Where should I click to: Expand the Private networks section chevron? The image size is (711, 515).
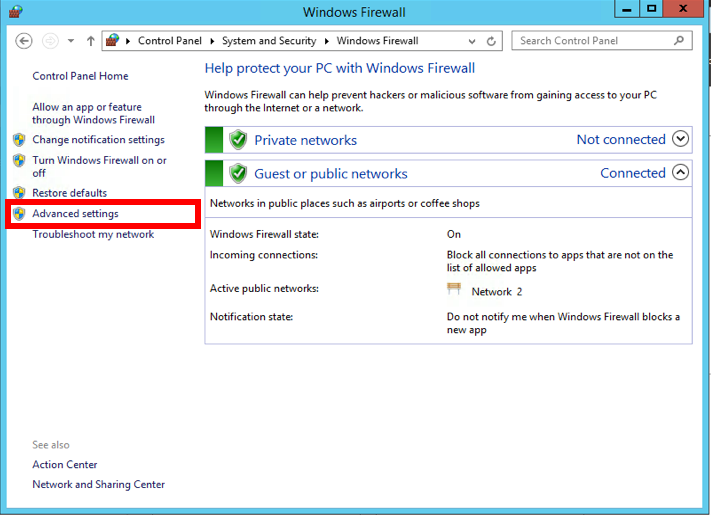681,139
